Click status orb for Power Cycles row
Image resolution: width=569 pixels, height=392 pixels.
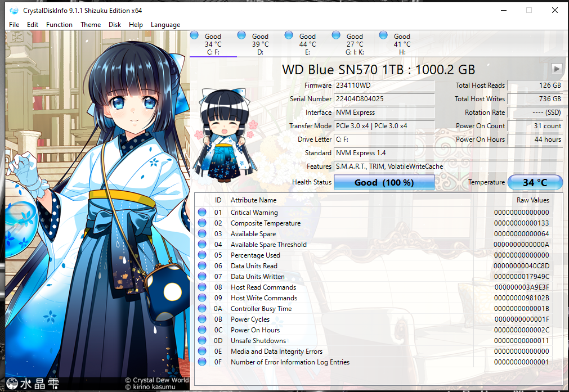202,319
